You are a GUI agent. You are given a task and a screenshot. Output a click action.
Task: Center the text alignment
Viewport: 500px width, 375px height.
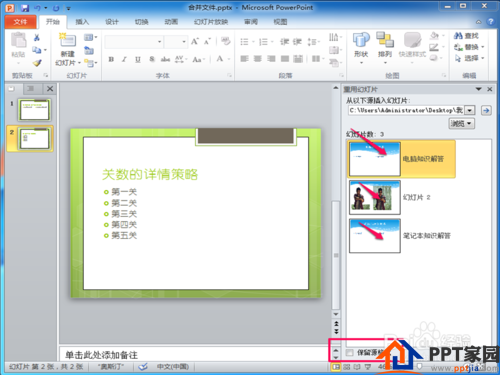click(x=258, y=59)
